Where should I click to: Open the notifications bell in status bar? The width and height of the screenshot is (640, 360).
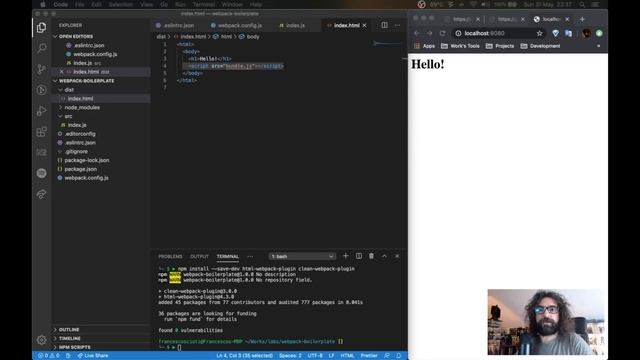[399, 356]
